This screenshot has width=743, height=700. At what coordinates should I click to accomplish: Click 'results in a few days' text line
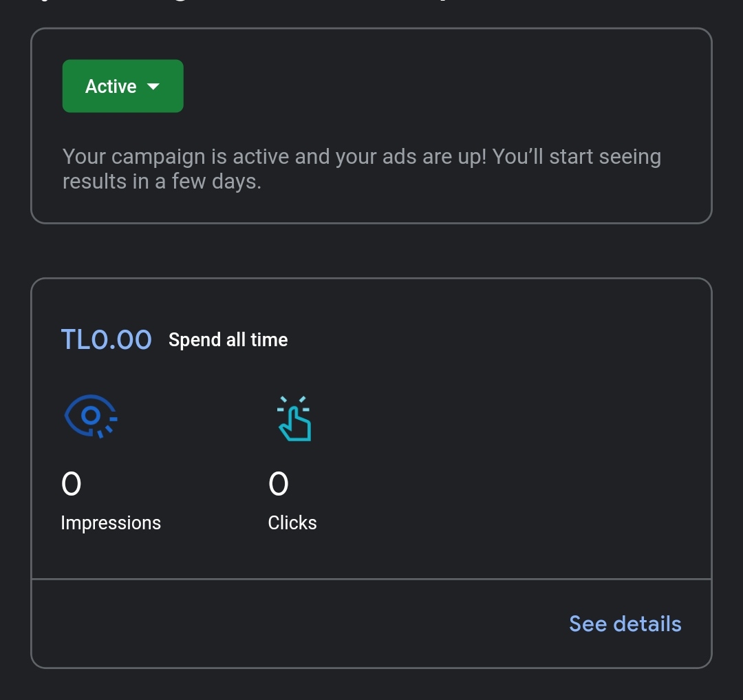click(162, 181)
